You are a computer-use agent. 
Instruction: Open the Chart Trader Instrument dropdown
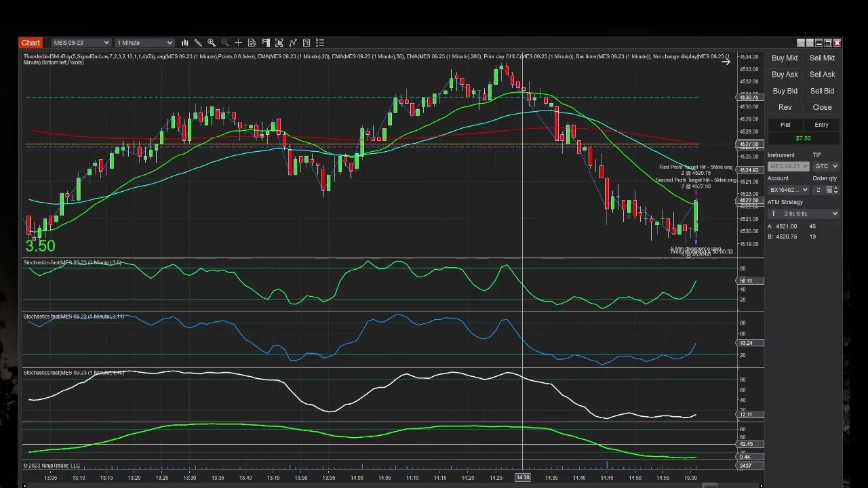pyautogui.click(x=789, y=166)
